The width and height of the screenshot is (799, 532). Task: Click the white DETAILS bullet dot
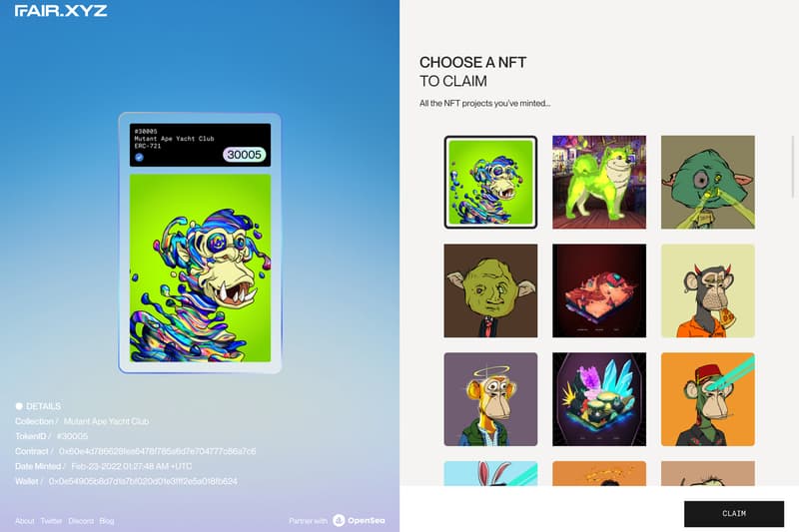[x=19, y=406]
